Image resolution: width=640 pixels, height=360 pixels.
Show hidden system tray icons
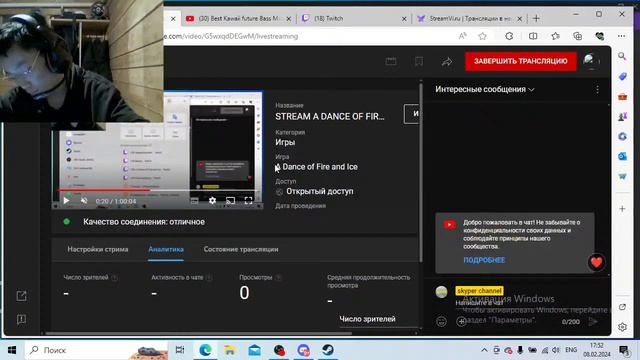click(x=484, y=350)
